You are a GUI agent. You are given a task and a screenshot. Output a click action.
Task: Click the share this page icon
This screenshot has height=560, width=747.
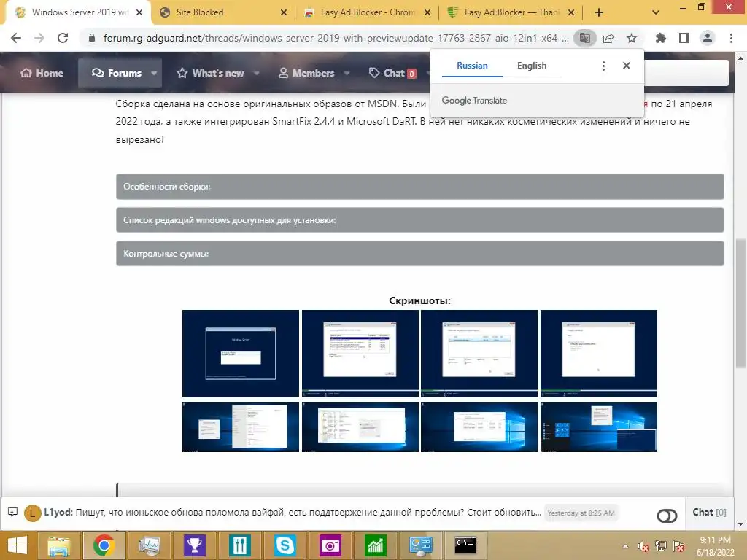coord(608,38)
